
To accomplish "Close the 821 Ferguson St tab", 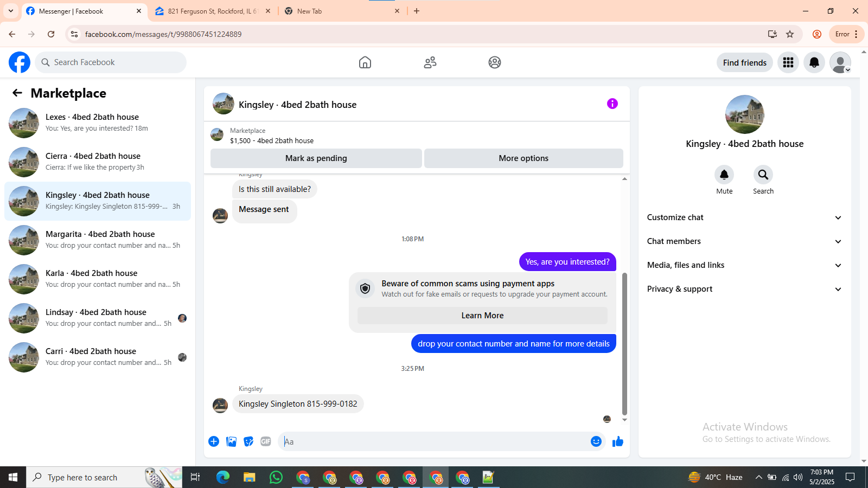I will pos(267,11).
